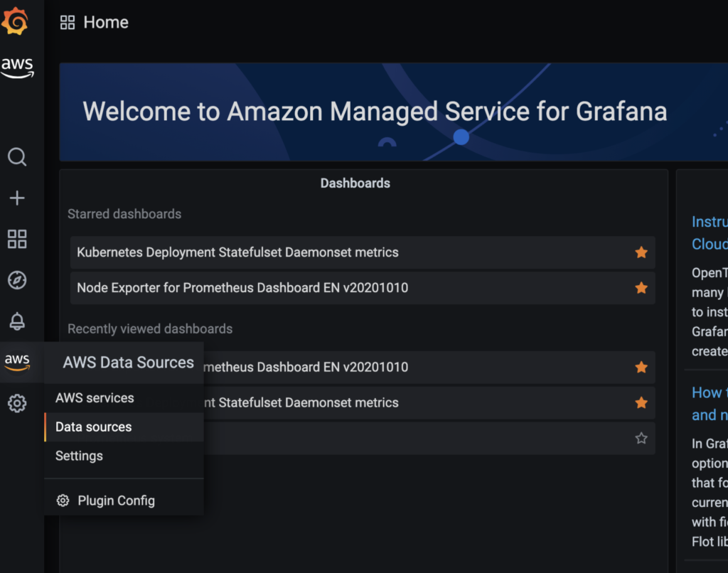Open the Create plus menu in the sidebar
Screen dimensions: 728x573
point(17,198)
